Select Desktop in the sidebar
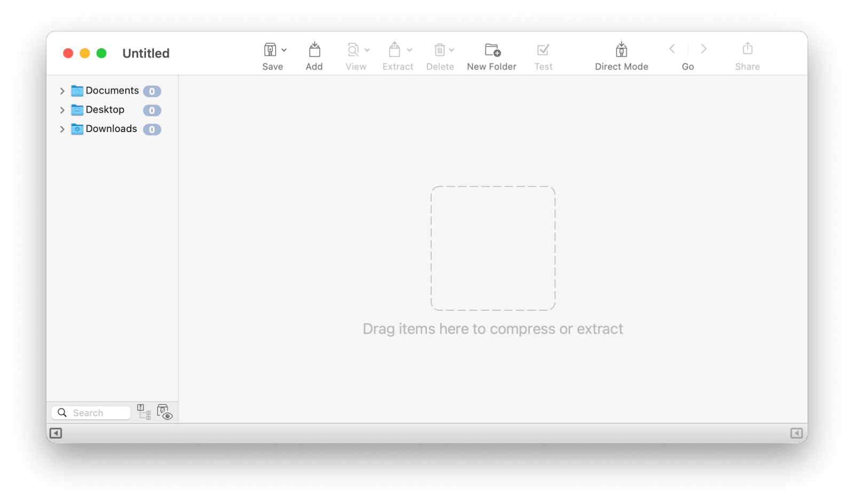 click(x=105, y=110)
